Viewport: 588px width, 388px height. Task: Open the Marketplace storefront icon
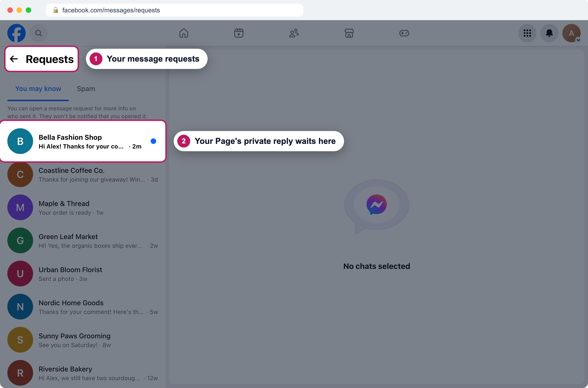[349, 33]
